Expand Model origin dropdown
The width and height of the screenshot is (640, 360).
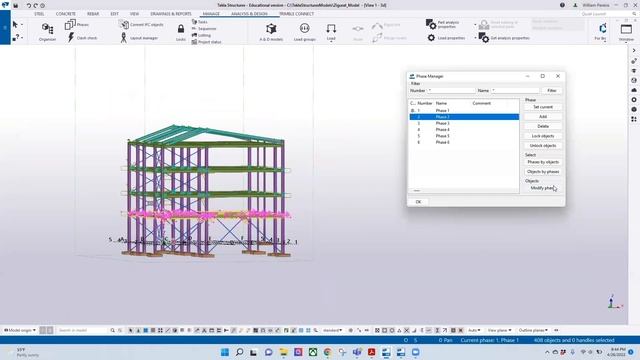[x=20, y=330]
